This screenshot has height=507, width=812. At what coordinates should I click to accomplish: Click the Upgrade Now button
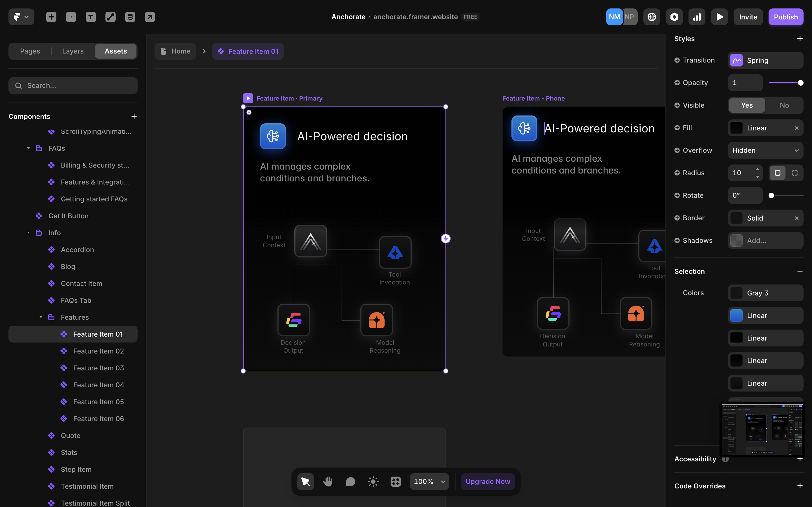[x=487, y=482]
